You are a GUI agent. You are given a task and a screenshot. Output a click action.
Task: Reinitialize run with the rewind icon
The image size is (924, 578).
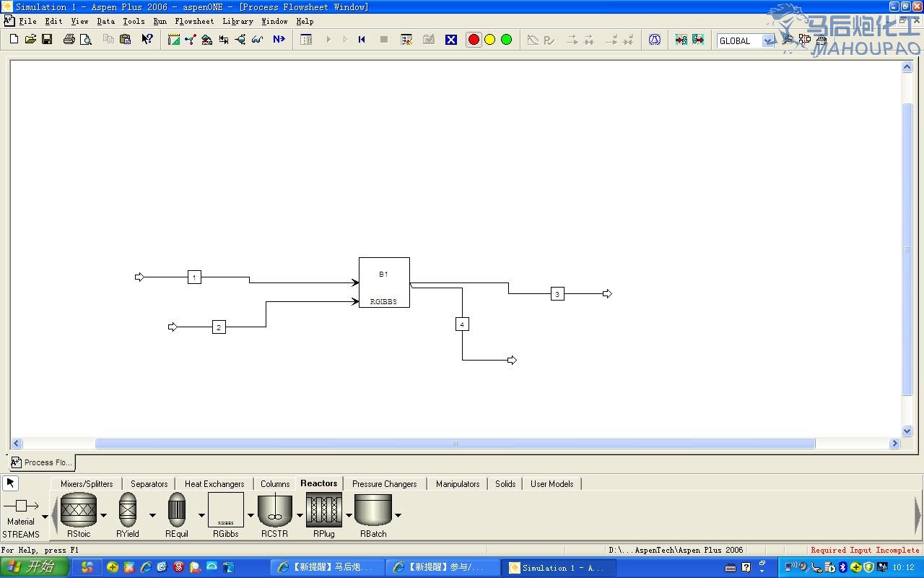pos(362,40)
